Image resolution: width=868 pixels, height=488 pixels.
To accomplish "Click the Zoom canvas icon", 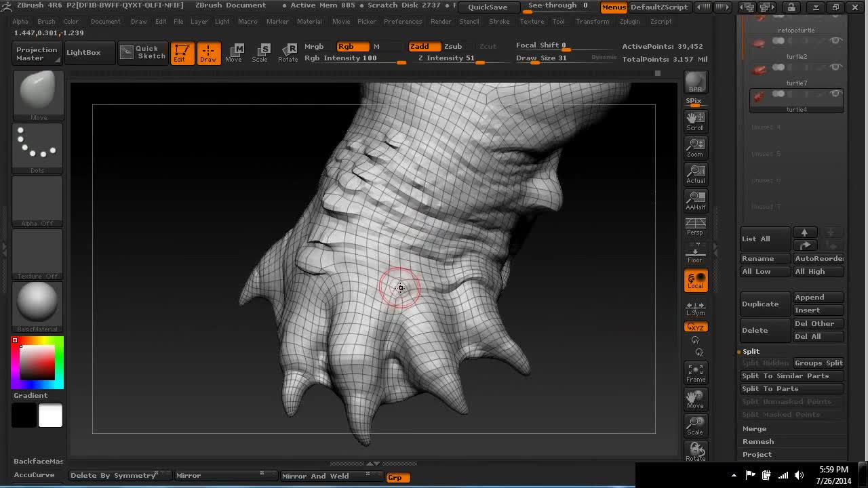I will pos(695,147).
